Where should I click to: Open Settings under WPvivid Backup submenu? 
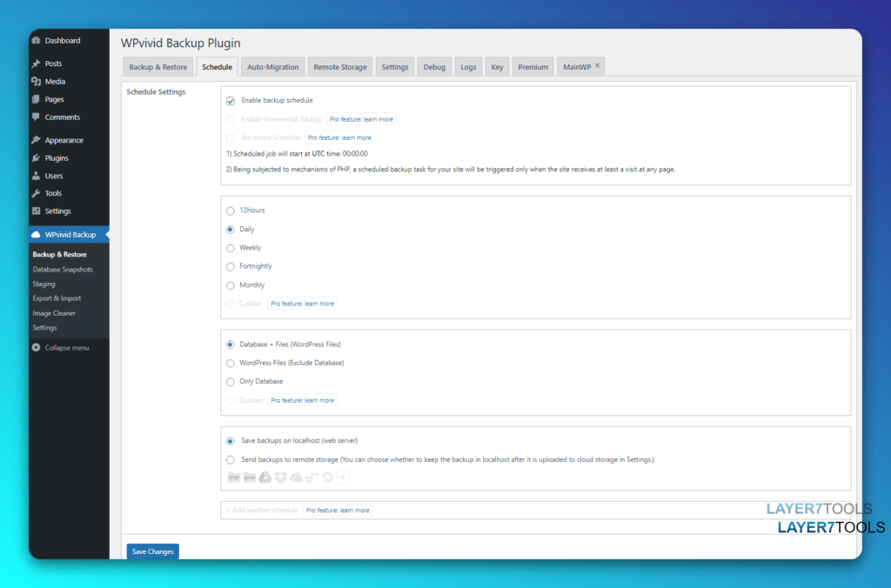pos(44,327)
